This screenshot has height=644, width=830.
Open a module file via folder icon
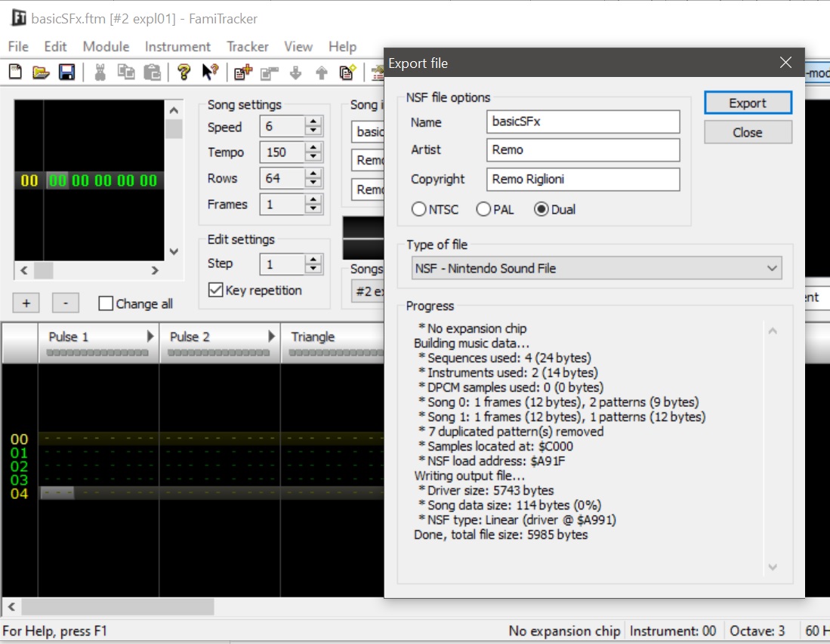tap(41, 72)
